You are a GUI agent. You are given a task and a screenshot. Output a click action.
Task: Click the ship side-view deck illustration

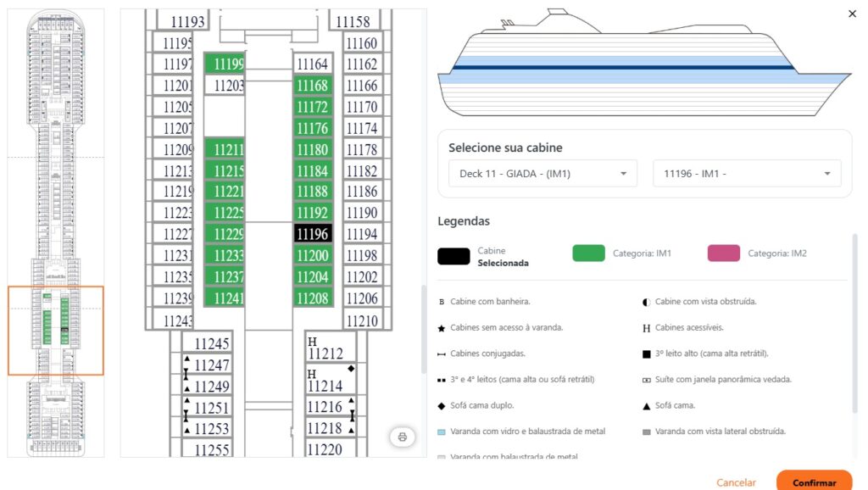coord(643,63)
